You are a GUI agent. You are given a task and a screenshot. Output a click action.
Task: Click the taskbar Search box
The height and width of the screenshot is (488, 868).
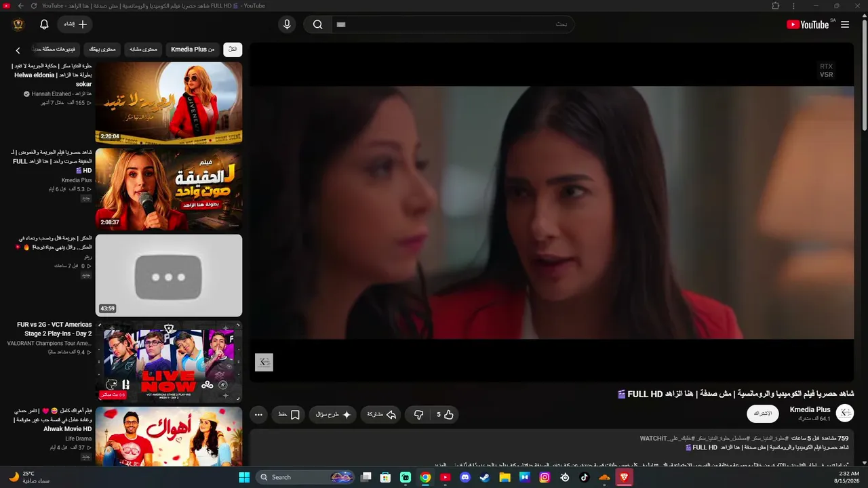(306, 477)
